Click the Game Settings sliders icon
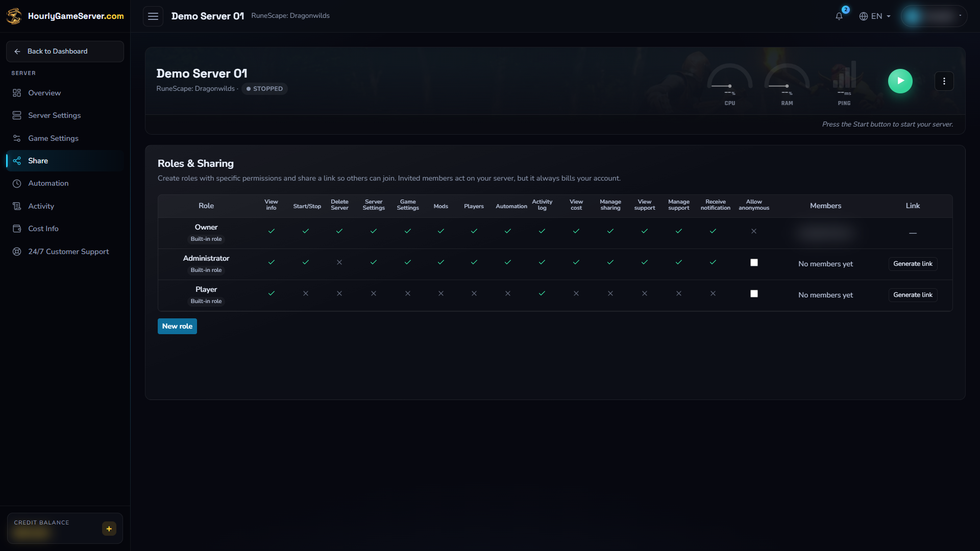The width and height of the screenshot is (980, 551). [x=17, y=138]
